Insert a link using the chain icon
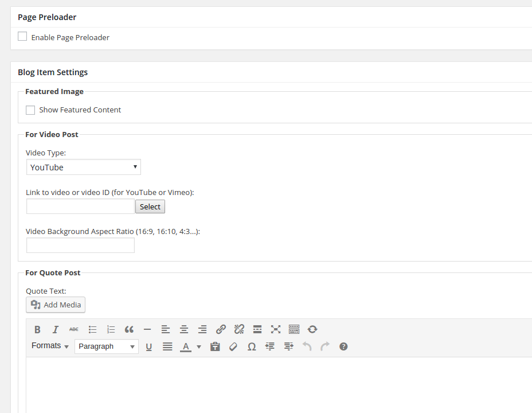 (x=221, y=329)
